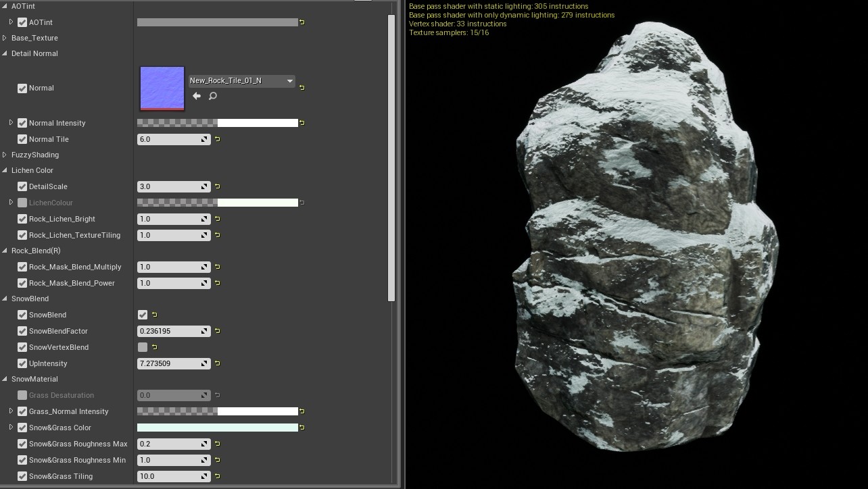
Task: Expand the Base_Texture parameter group
Action: [x=5, y=38]
